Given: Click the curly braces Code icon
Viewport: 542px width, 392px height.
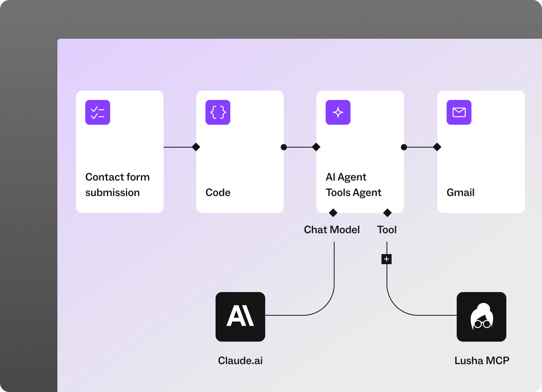Looking at the screenshot, I should point(218,112).
